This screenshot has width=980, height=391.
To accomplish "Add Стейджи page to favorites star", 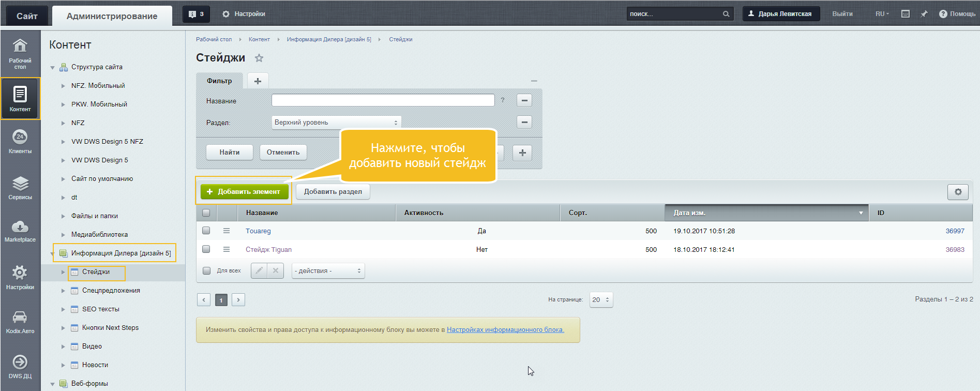I will [x=259, y=58].
